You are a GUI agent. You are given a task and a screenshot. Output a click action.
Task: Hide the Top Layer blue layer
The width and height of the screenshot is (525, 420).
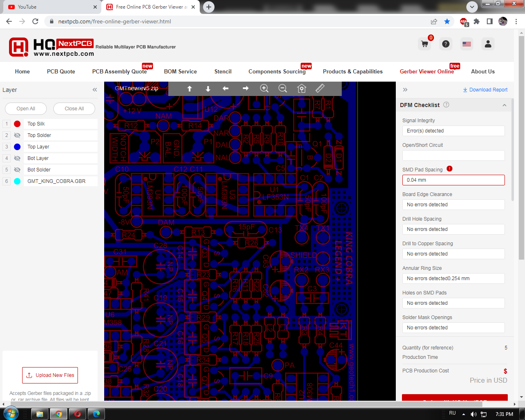[x=17, y=147]
